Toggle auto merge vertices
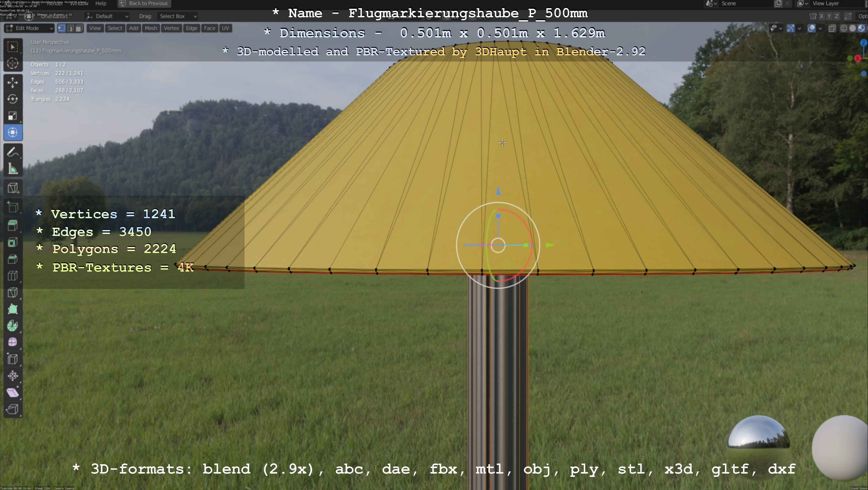The image size is (868, 490). [848, 16]
